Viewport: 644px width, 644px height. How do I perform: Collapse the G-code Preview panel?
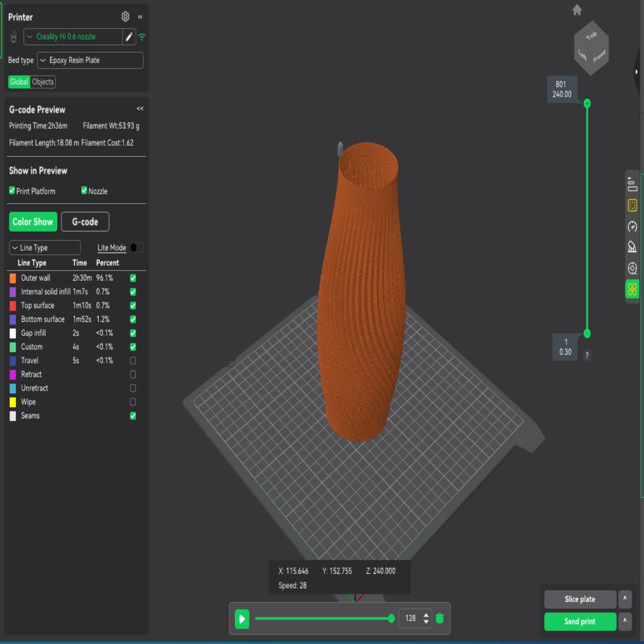tap(140, 109)
